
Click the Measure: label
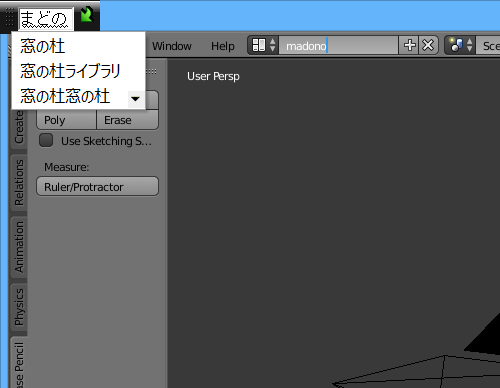click(67, 167)
